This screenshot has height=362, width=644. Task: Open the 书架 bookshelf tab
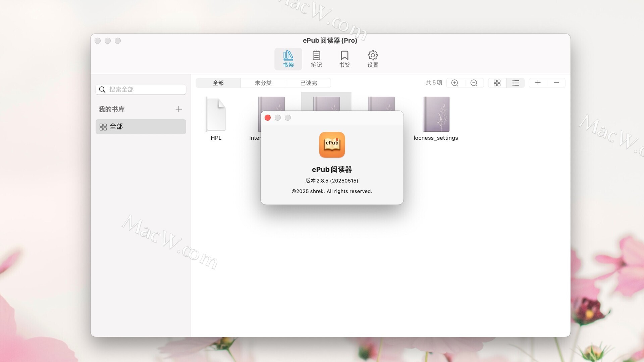pyautogui.click(x=288, y=59)
